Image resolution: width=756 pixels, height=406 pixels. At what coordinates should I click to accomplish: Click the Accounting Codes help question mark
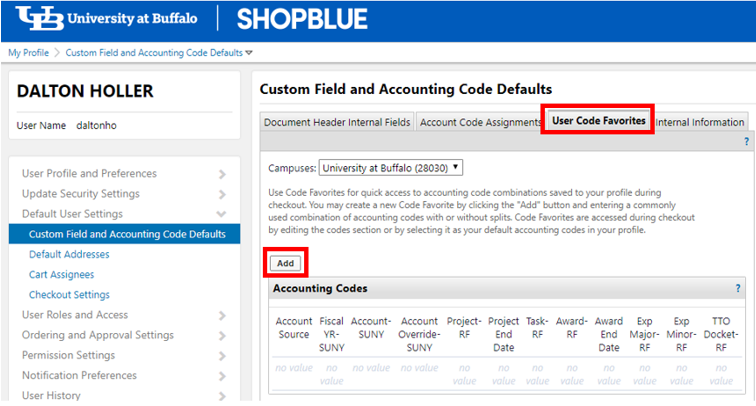(738, 288)
